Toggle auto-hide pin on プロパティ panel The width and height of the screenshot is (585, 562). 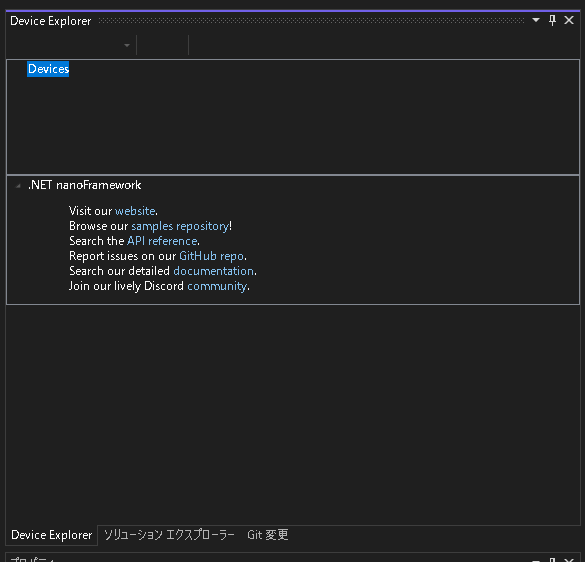553,559
